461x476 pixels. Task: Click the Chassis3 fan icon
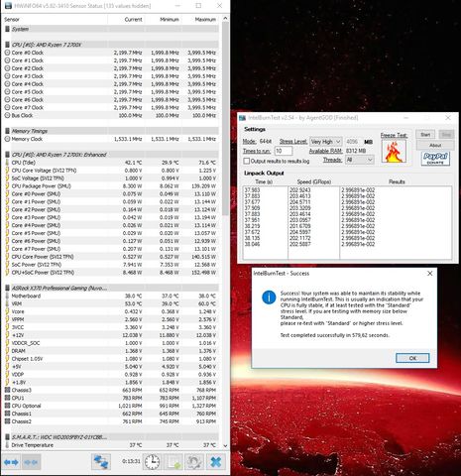pos(7,390)
